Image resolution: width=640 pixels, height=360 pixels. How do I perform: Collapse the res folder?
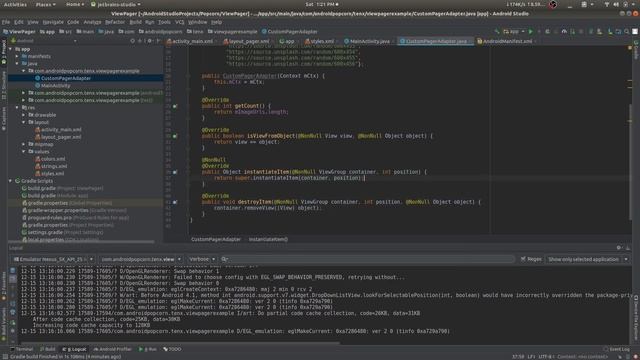(x=17, y=108)
